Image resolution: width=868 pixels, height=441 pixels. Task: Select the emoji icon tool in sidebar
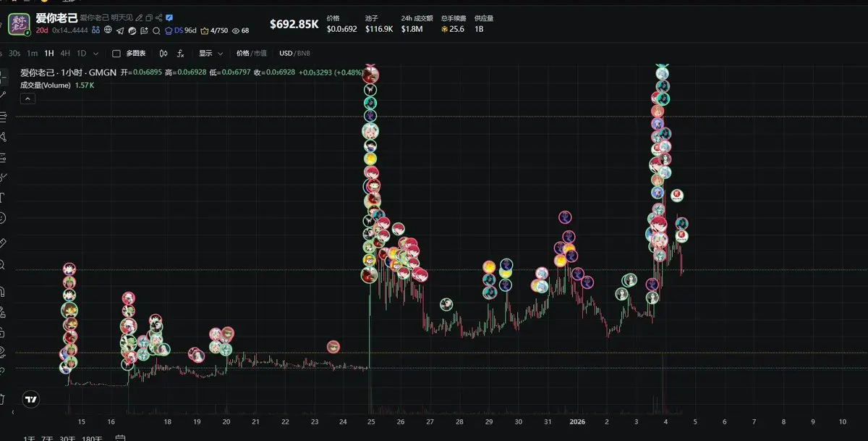pos(4,218)
